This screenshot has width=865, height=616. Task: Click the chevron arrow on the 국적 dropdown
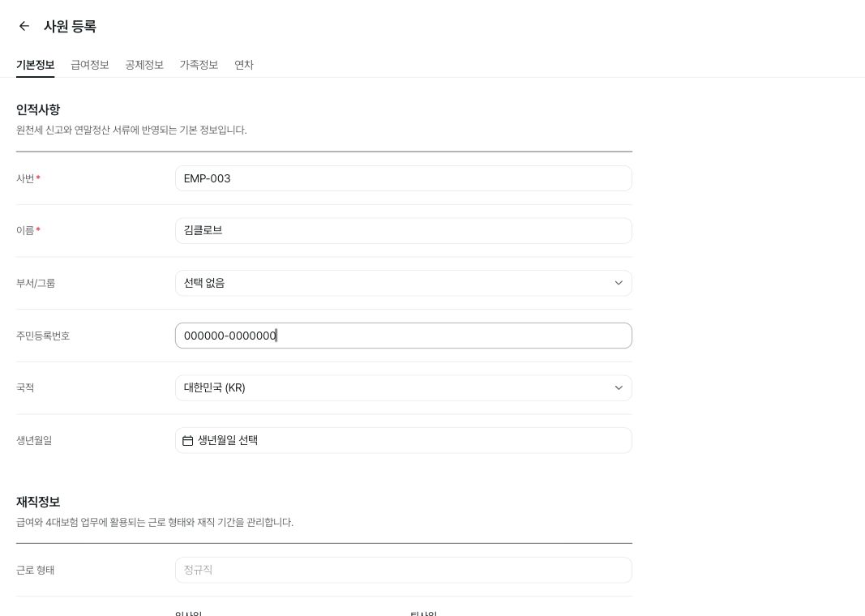coord(619,387)
